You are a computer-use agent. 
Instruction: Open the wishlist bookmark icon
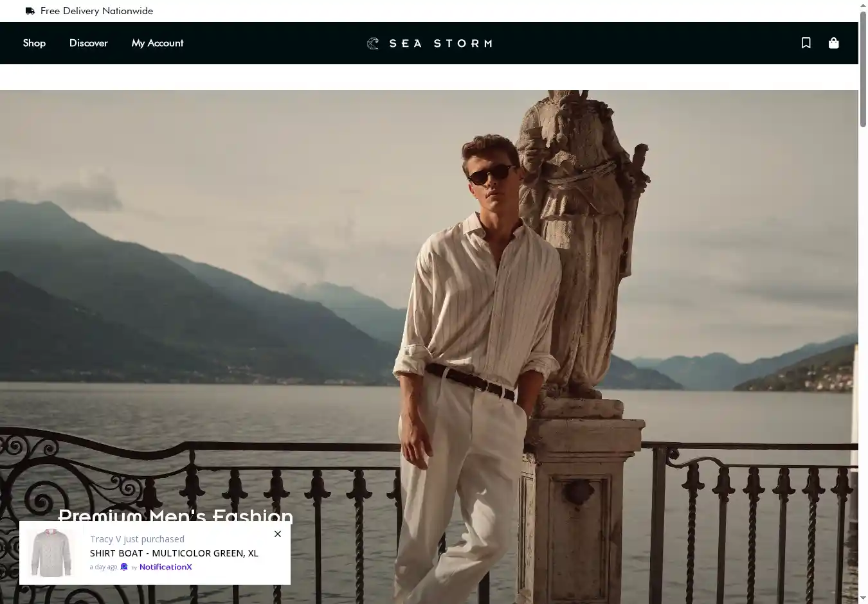tap(806, 43)
